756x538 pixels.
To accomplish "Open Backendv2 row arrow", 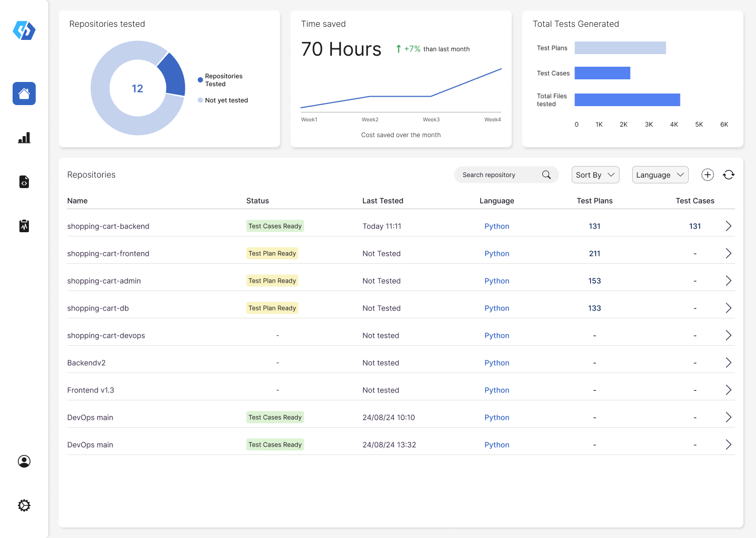I will click(x=728, y=363).
